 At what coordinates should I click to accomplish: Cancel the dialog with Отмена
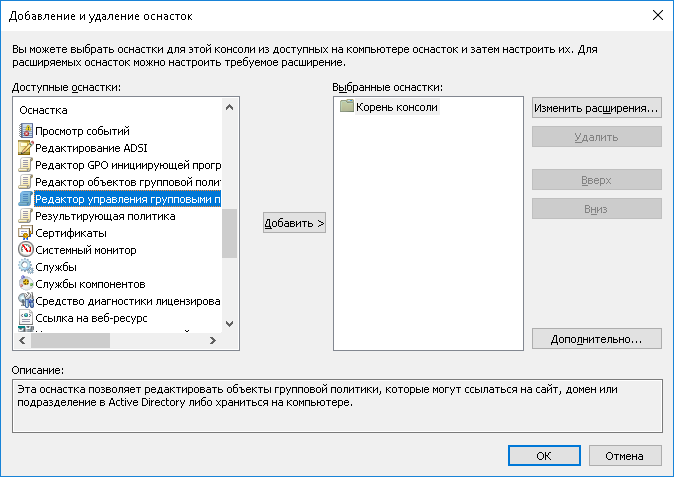pos(625,456)
